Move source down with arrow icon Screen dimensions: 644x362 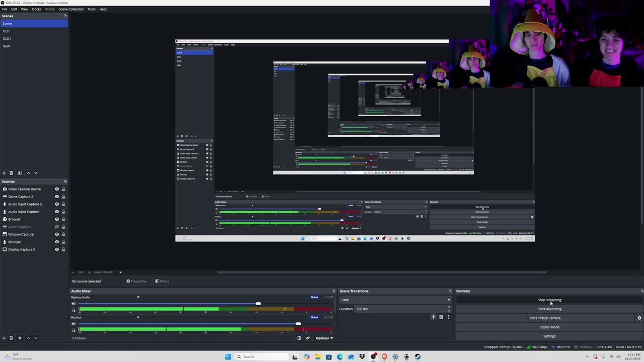(35, 338)
